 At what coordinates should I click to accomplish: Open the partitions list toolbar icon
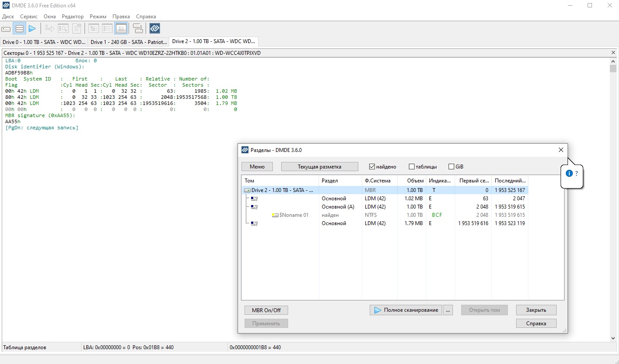point(19,29)
